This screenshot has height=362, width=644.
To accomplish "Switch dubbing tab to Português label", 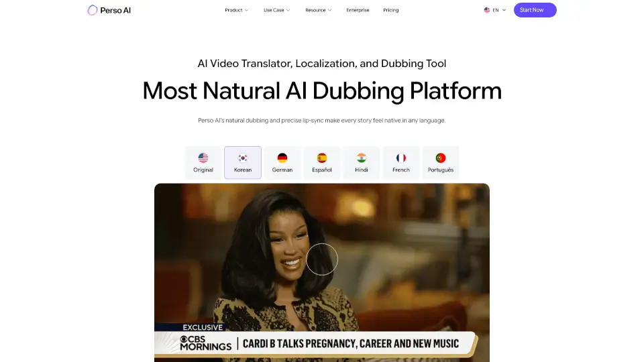I will 441,170.
